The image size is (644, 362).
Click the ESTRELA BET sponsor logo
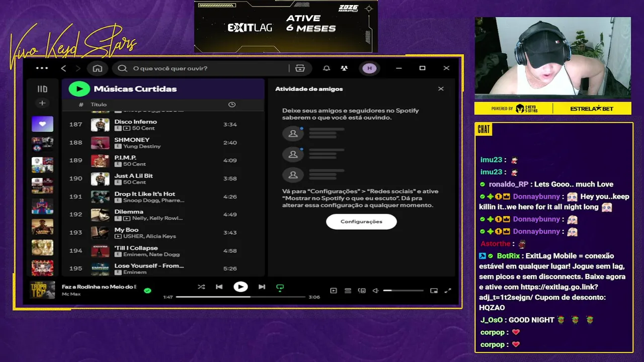click(x=592, y=109)
